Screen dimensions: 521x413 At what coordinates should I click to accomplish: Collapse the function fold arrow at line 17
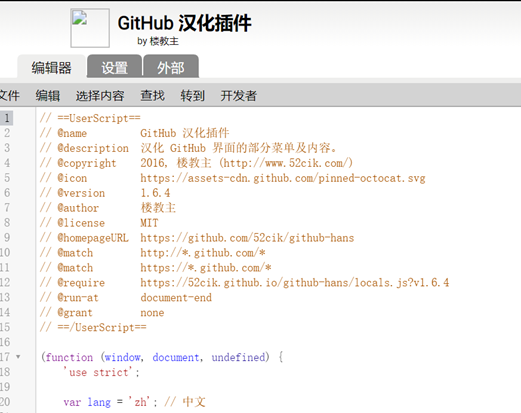[18, 357]
